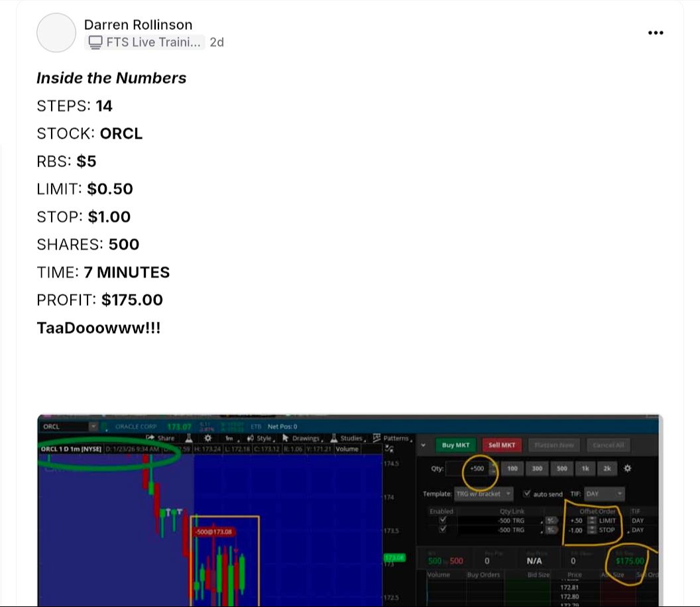Click the STOCK: ORCL line
This screenshot has width=700, height=607.
[89, 133]
